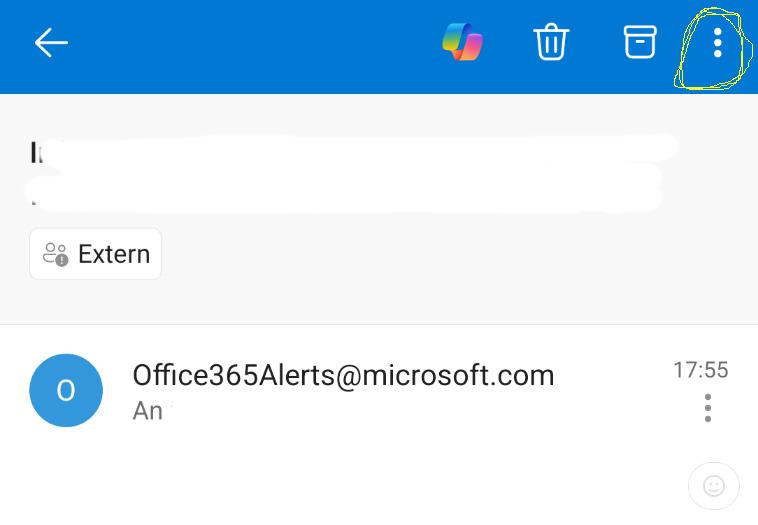Screen dimensions: 758x525
Task: Open Copilot from the colorful icon
Action: pyautogui.click(x=462, y=42)
